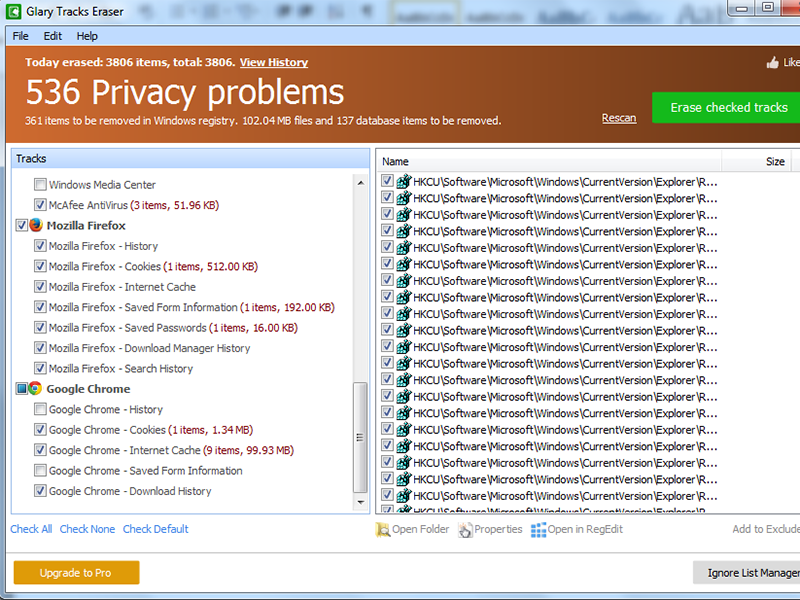This screenshot has height=600, width=800.
Task: Click registry icon of first HKCU entry
Action: [404, 181]
